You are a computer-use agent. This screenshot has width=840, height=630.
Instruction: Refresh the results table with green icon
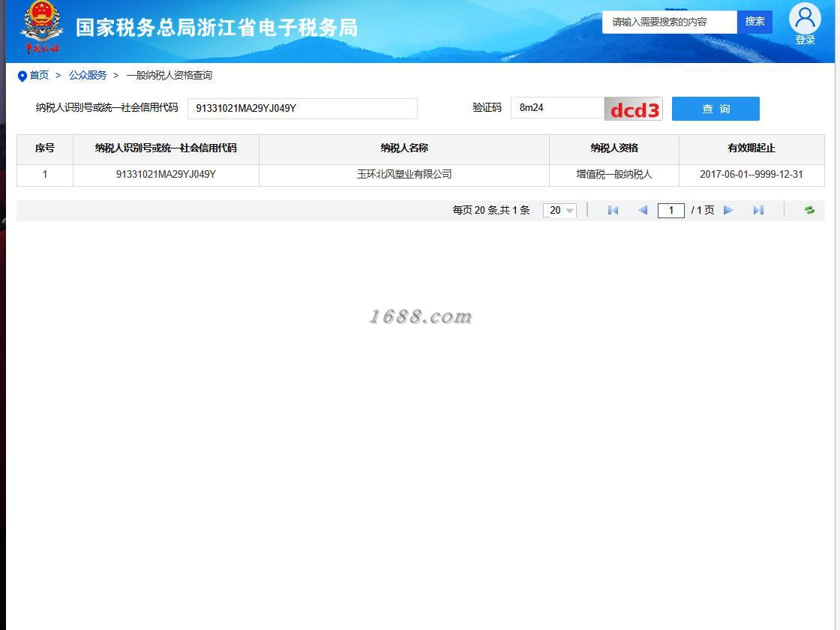click(x=809, y=211)
